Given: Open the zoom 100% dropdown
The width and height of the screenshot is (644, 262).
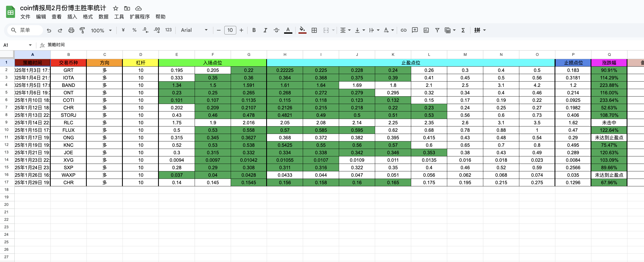Looking at the screenshot, I should click(x=101, y=30).
